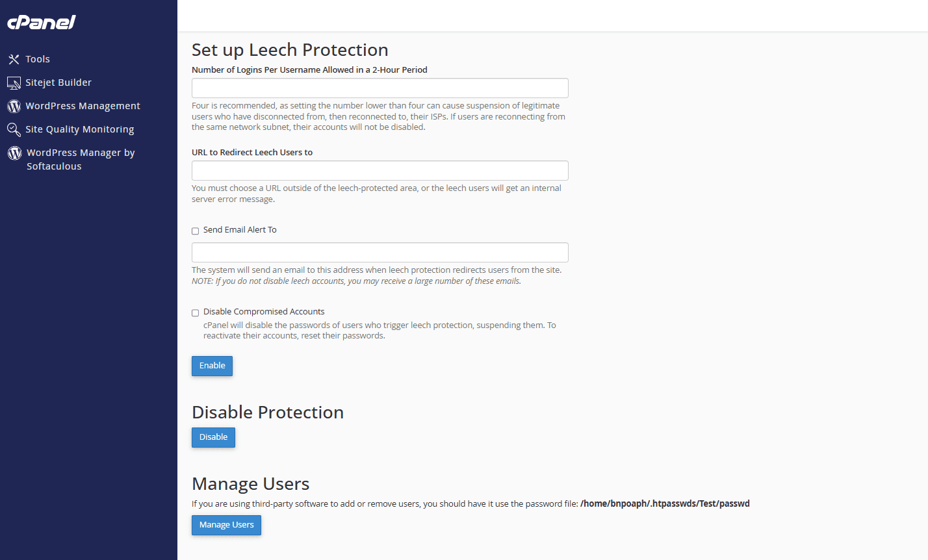Click the URL to Redirect Leech Users field

tap(380, 171)
